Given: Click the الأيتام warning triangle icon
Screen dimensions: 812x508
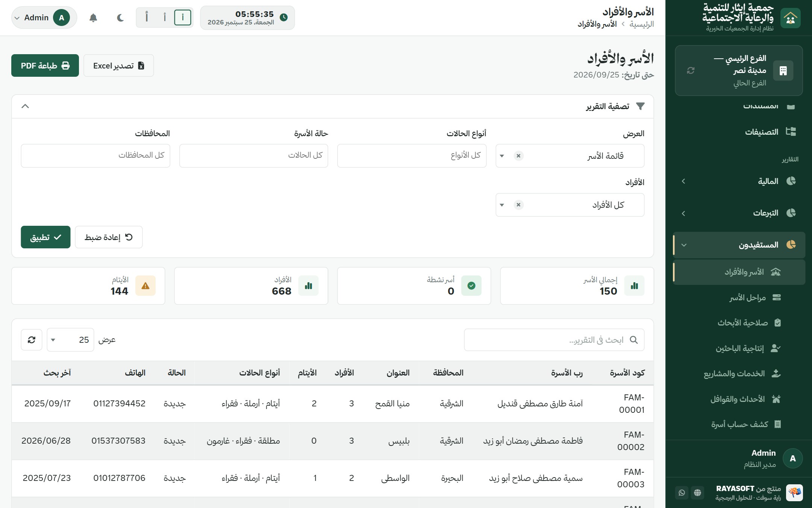Looking at the screenshot, I should [x=145, y=286].
